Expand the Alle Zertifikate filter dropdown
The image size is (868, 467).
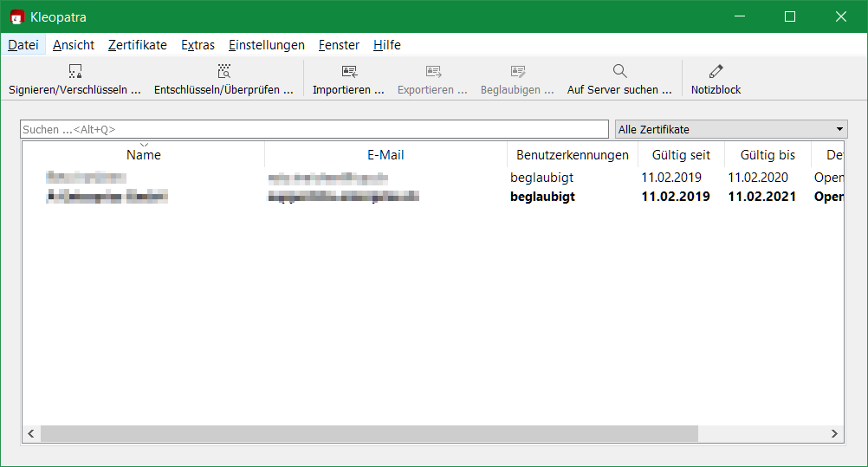point(731,129)
